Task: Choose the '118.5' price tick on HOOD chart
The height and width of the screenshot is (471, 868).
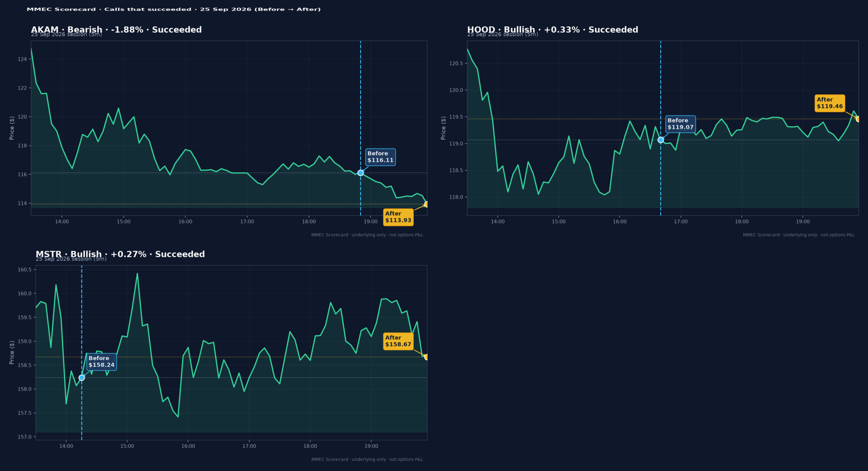Action: 456,171
